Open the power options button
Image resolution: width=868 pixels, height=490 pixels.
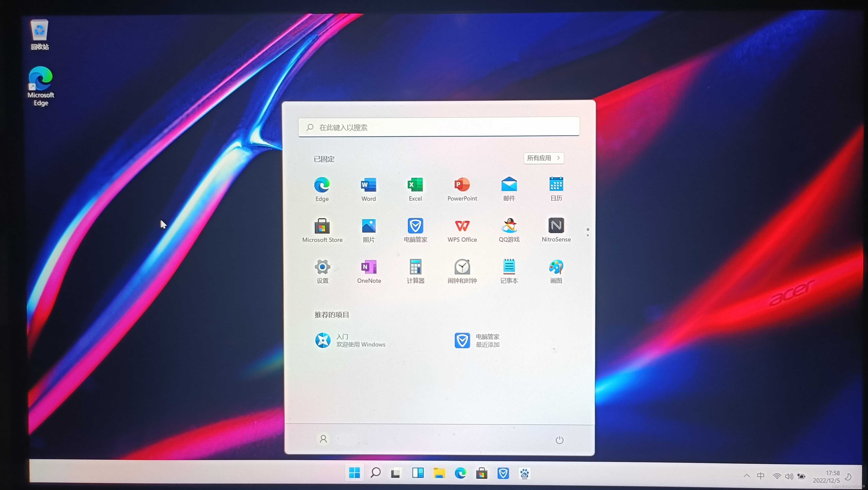[x=559, y=440]
